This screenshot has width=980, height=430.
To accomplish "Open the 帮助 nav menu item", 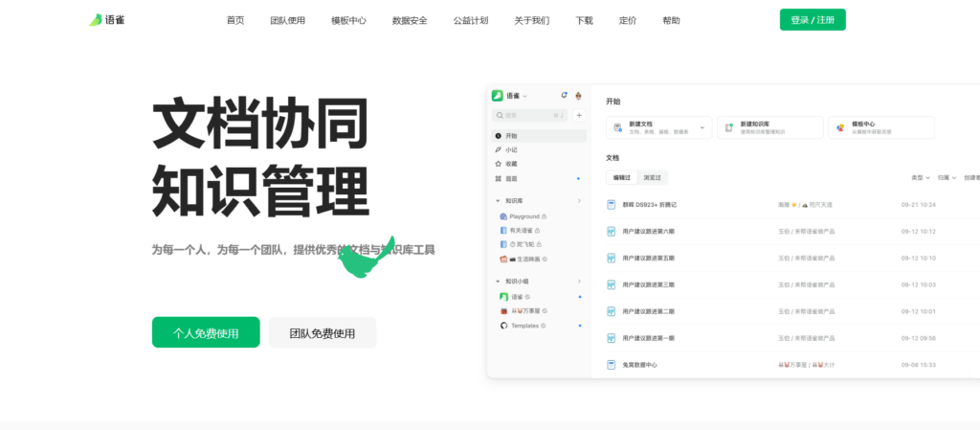I will [x=671, y=20].
